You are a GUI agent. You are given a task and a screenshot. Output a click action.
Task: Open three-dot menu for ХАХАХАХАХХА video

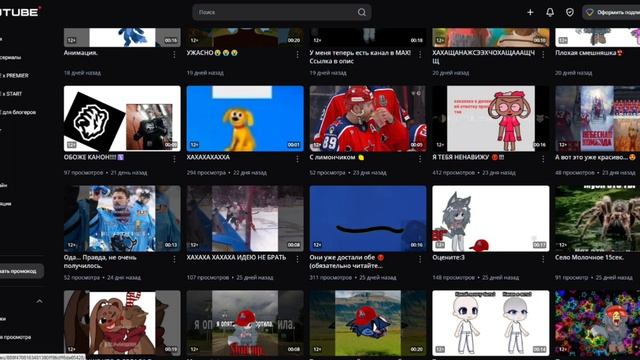[297, 159]
